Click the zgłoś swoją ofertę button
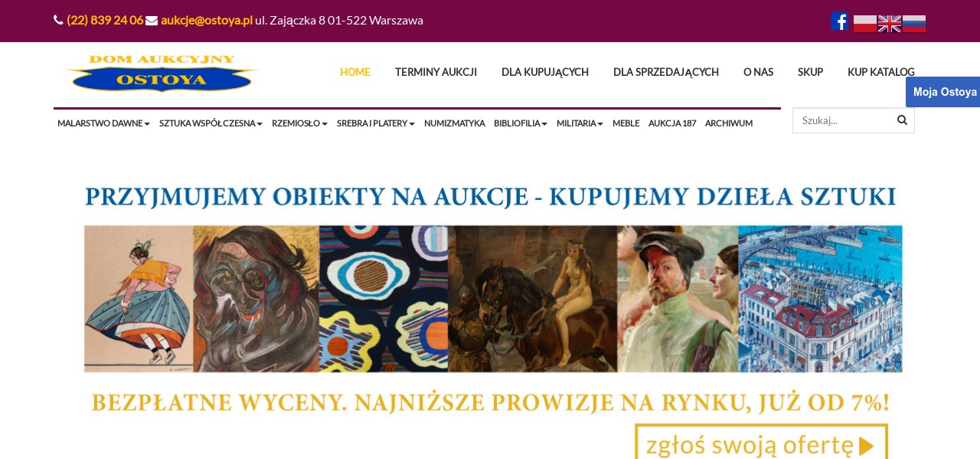This screenshot has width=980, height=459. 761,443
